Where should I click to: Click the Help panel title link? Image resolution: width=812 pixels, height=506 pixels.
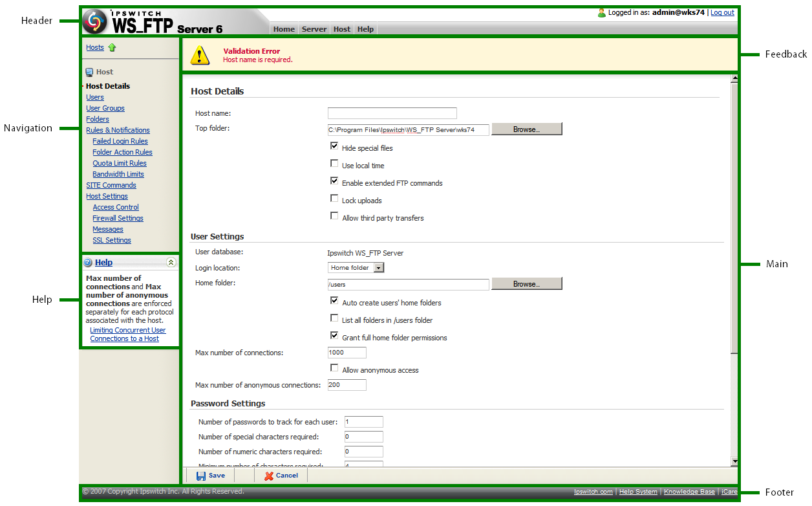[103, 262]
